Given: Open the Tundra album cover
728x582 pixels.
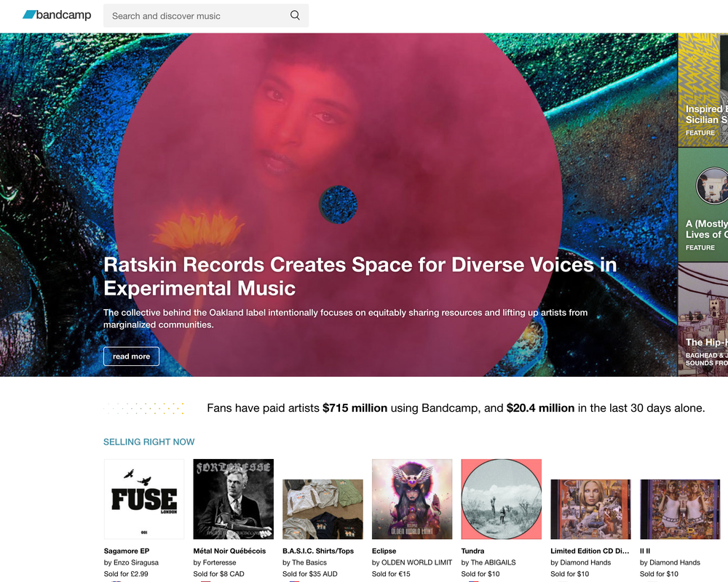Looking at the screenshot, I should (502, 499).
